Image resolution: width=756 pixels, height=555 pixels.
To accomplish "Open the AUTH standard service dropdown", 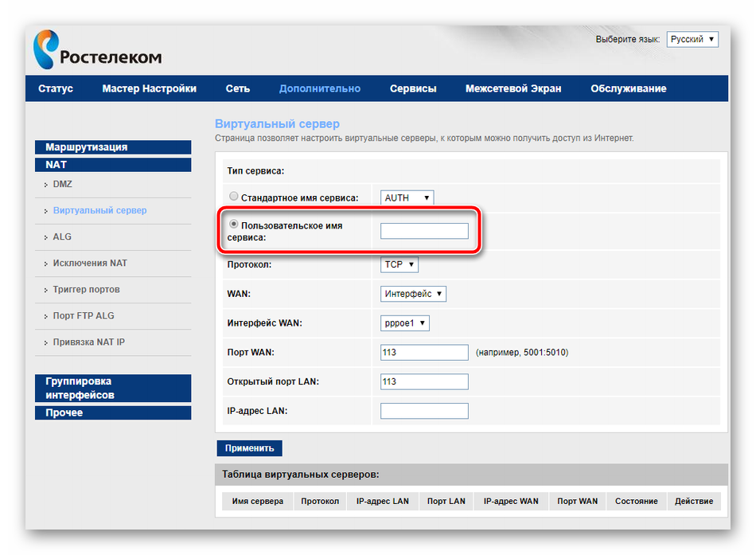I will (407, 197).
